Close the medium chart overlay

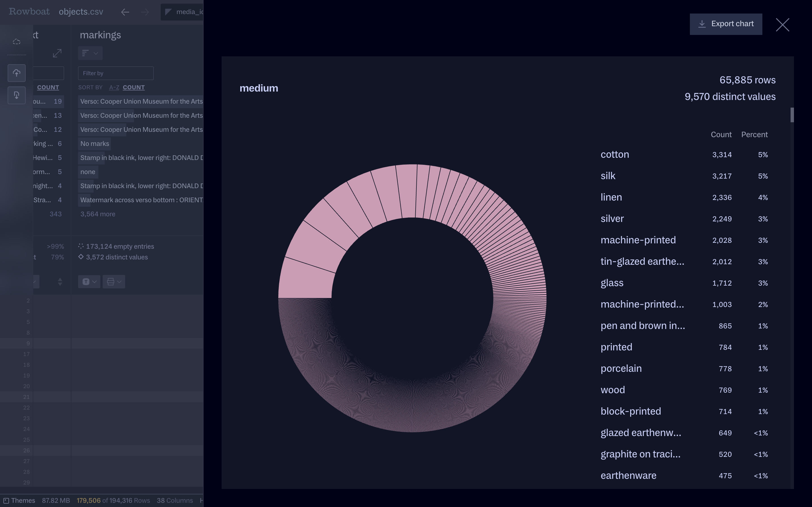pos(782,25)
